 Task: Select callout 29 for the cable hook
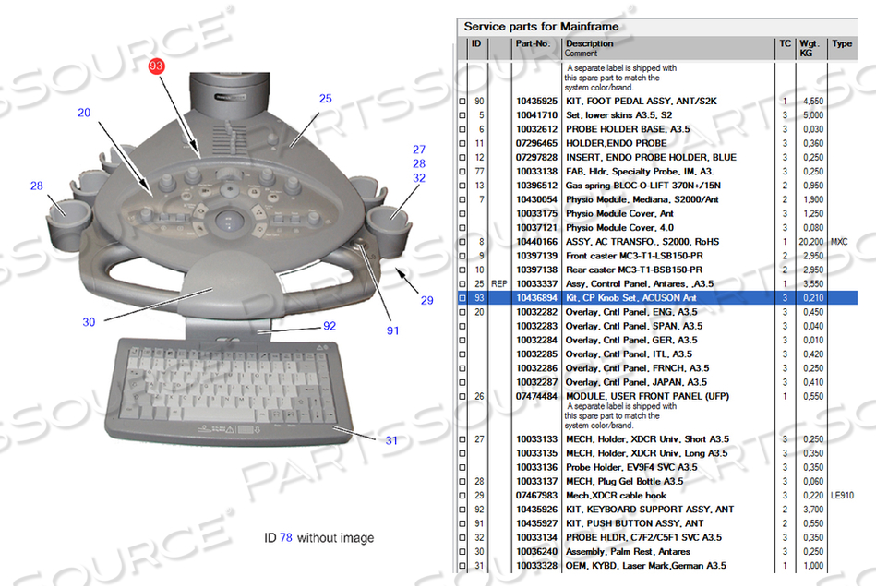[426, 300]
